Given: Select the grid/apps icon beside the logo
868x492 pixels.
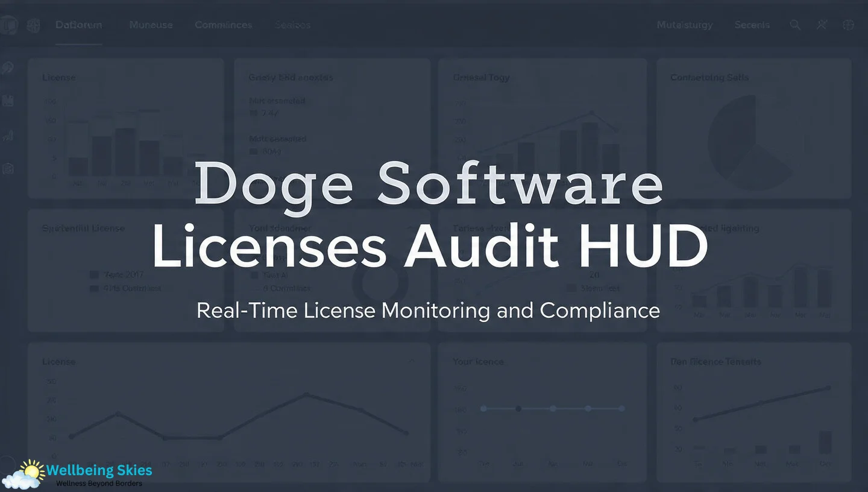Looking at the screenshot, I should tap(33, 25).
